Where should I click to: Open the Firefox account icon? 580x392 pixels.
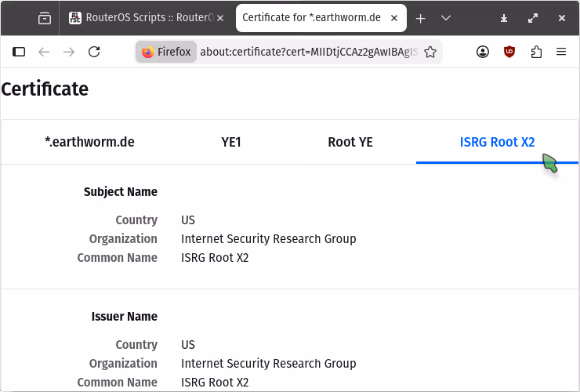click(x=483, y=52)
